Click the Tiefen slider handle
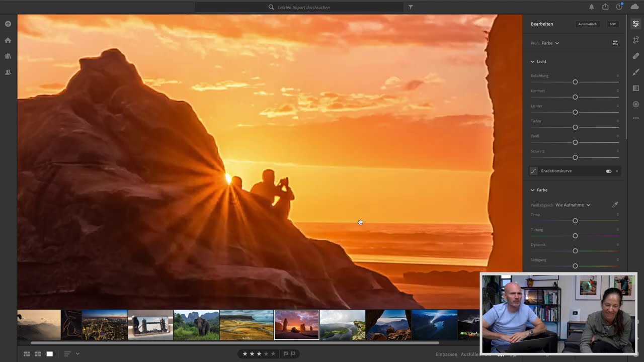 [575, 127]
